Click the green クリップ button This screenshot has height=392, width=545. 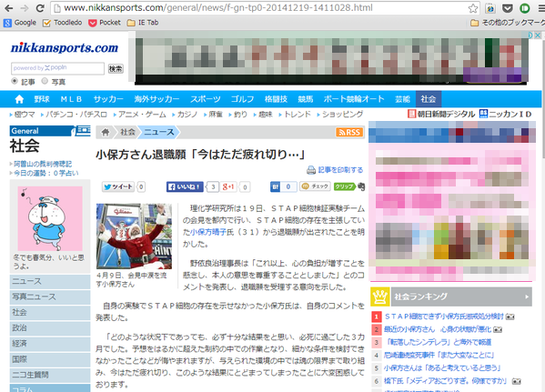344,186
